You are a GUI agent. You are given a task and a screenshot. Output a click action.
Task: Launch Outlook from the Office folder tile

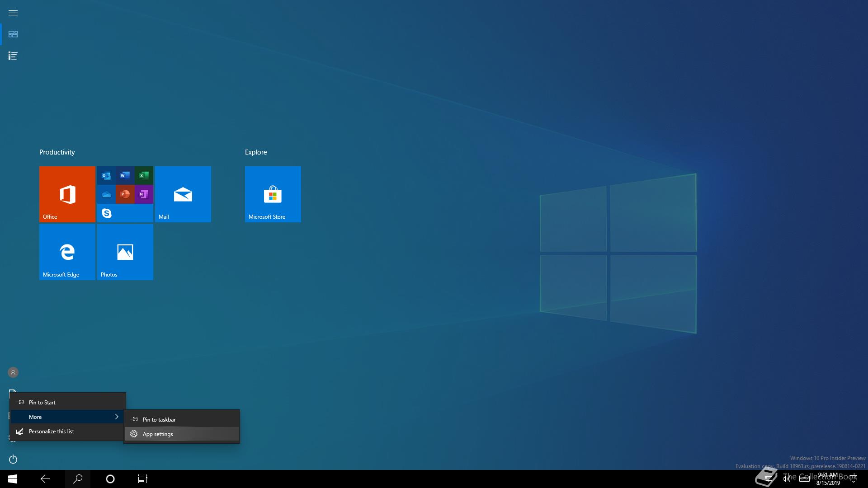click(106, 175)
